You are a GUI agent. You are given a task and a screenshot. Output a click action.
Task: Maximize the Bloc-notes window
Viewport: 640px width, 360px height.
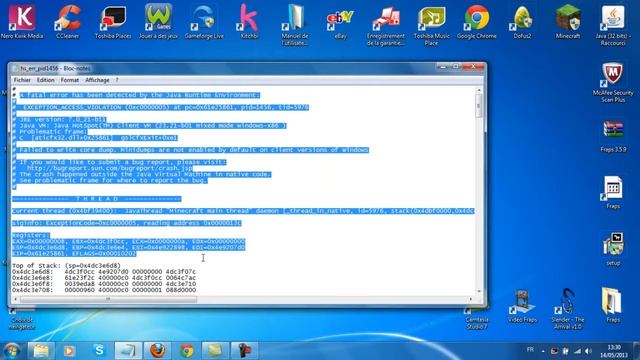click(456, 67)
